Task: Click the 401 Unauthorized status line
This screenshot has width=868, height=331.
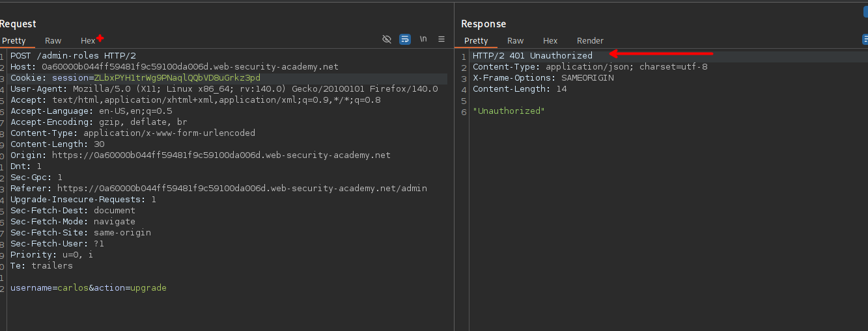Action: pyautogui.click(x=532, y=56)
